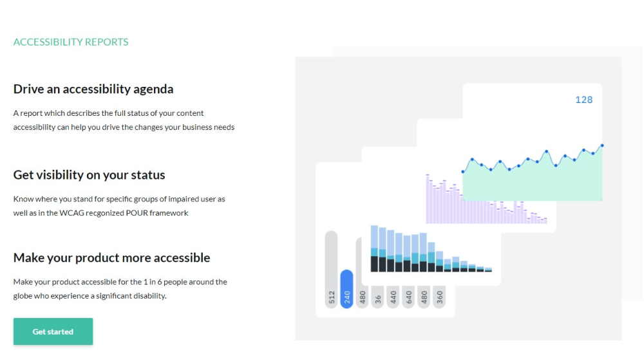Pick the gray pill labeled 640

pyautogui.click(x=408, y=297)
